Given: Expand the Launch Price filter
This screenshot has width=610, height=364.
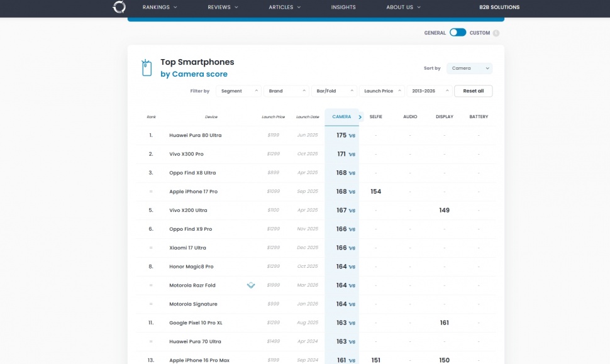Looking at the screenshot, I should pyautogui.click(x=382, y=91).
